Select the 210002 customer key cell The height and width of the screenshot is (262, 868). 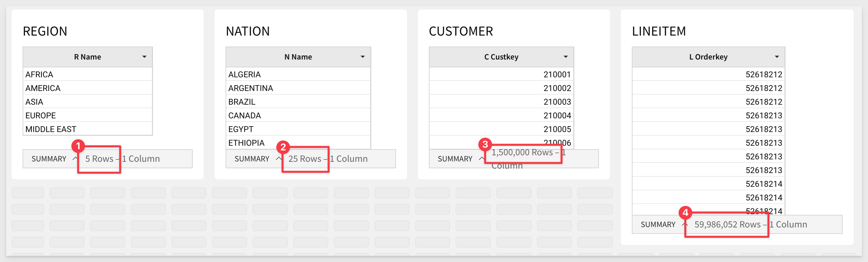click(x=501, y=88)
